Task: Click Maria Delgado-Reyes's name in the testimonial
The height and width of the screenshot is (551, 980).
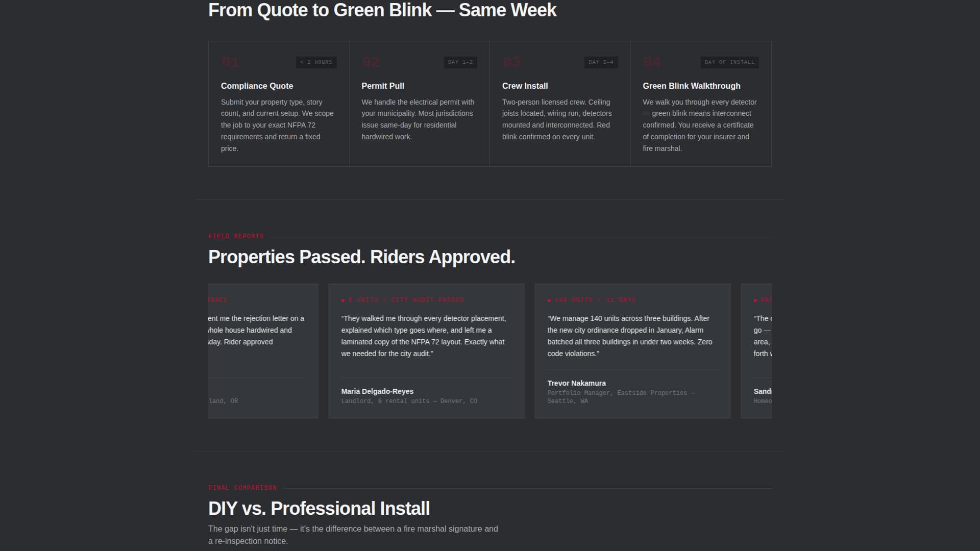Action: pos(377,391)
